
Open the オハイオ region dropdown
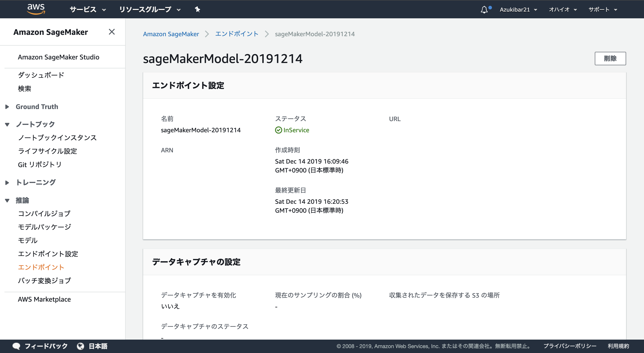click(x=563, y=9)
